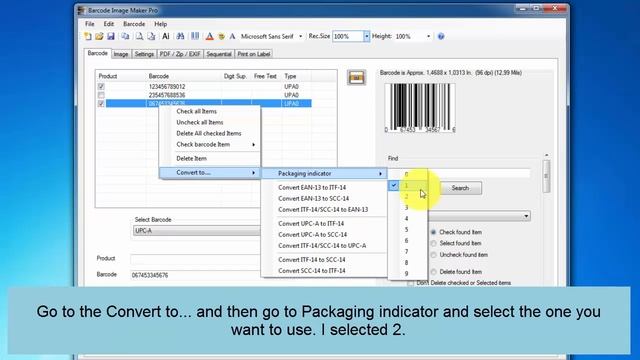Open the Height 100% dropdown arrow
The height and width of the screenshot is (360, 640).
point(429,36)
